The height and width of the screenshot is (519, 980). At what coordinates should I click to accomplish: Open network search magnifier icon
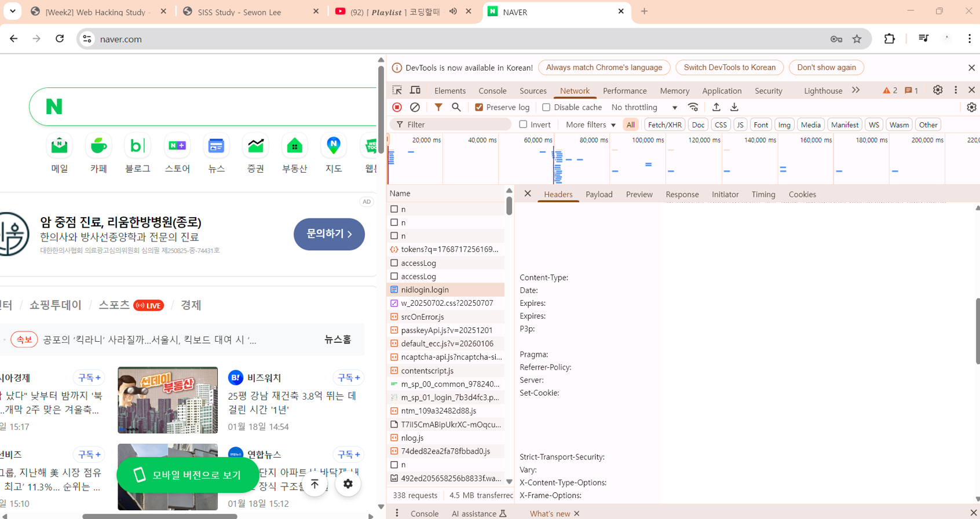coord(456,107)
